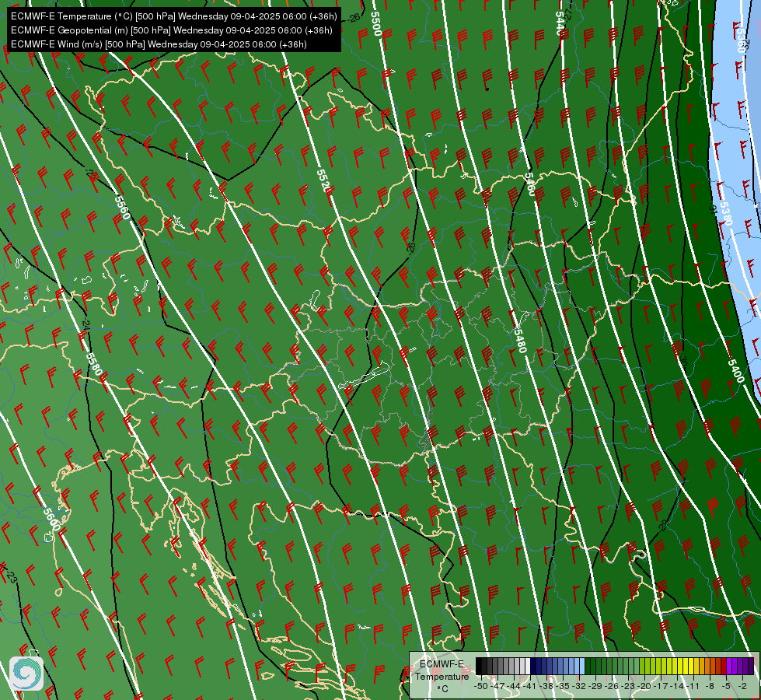The width and height of the screenshot is (761, 700).
Task: Click the 5560 geopotential contour label
Action: tap(123, 207)
